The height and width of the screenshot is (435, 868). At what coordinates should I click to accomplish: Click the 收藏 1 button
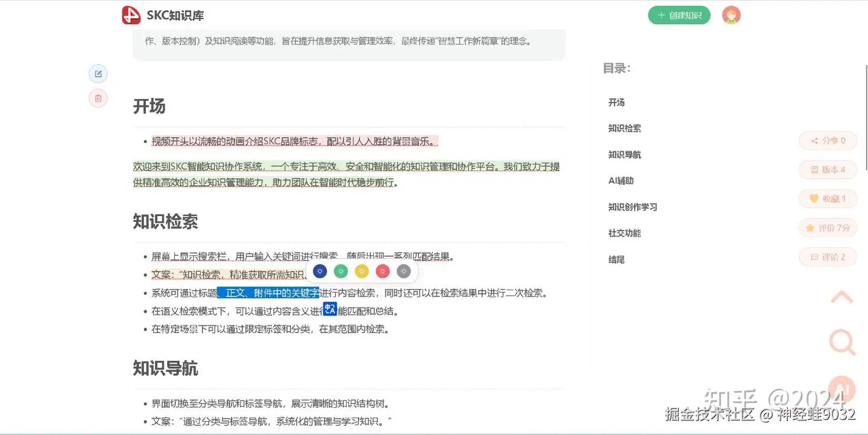click(828, 198)
